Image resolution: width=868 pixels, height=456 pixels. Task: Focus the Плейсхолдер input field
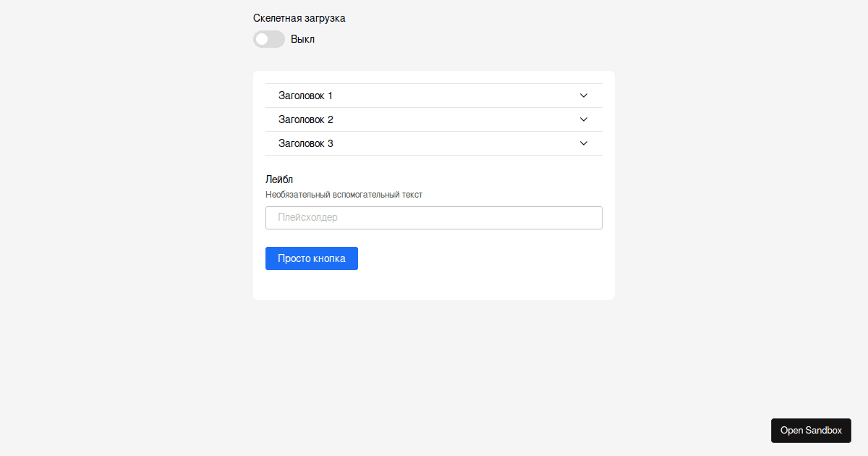pyautogui.click(x=433, y=217)
